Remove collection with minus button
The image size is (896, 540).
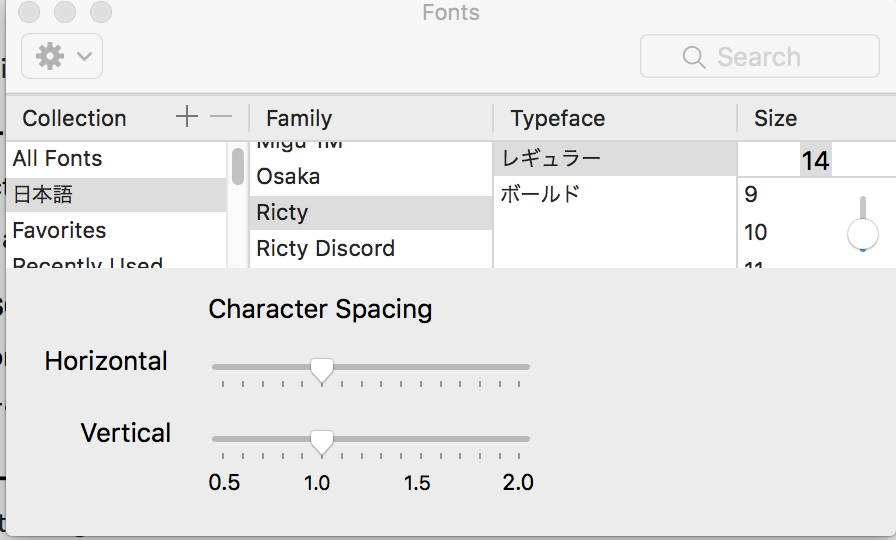point(221,117)
